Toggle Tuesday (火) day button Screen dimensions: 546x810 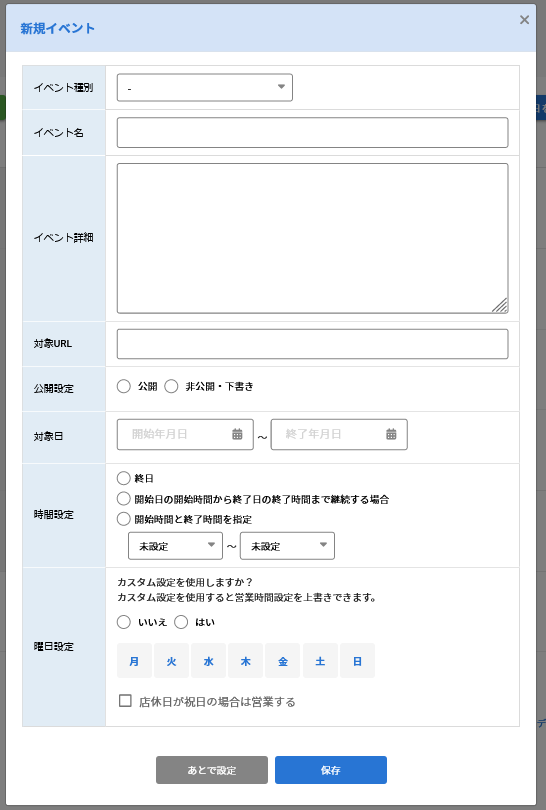pyautogui.click(x=171, y=661)
